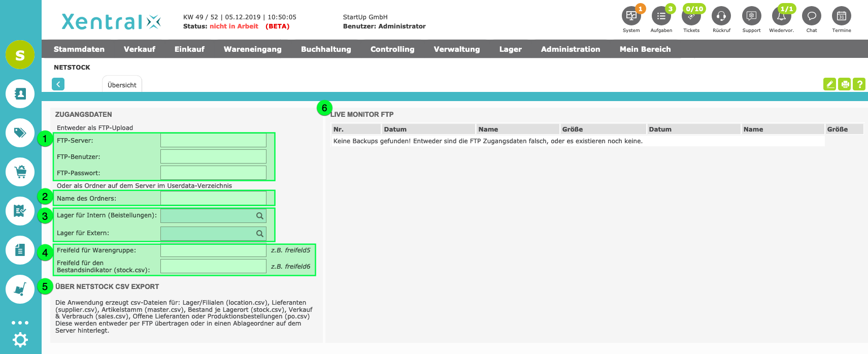This screenshot has height=354, width=868.
Task: Expand sidebar three-dots more menu
Action: (x=20, y=323)
